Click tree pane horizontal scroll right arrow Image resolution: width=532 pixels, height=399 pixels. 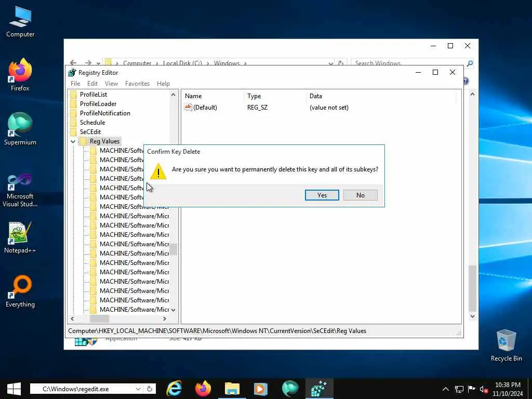click(x=165, y=318)
